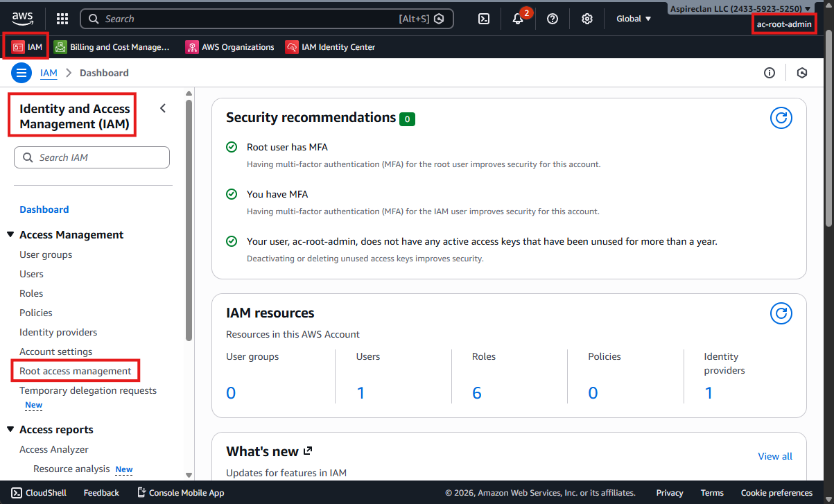
Task: Open the Terms footer link
Action: 712,492
